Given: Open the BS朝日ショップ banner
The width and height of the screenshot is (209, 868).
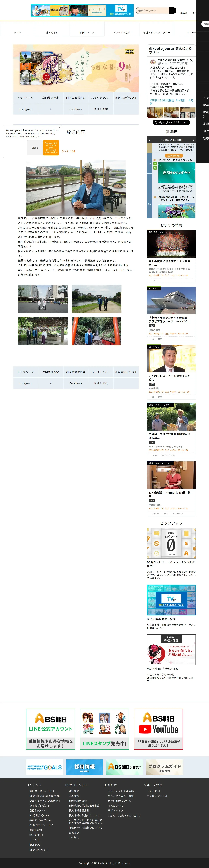Looking at the screenshot, I should point(125,767).
